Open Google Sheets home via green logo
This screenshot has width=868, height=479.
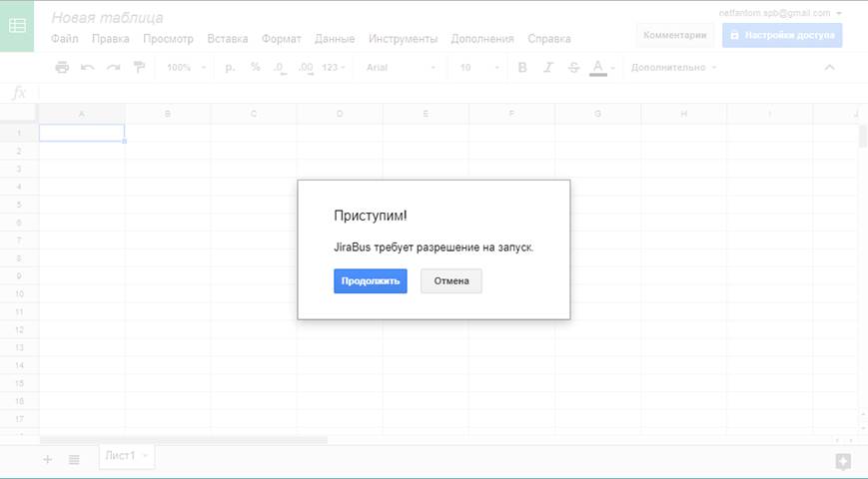(x=18, y=27)
